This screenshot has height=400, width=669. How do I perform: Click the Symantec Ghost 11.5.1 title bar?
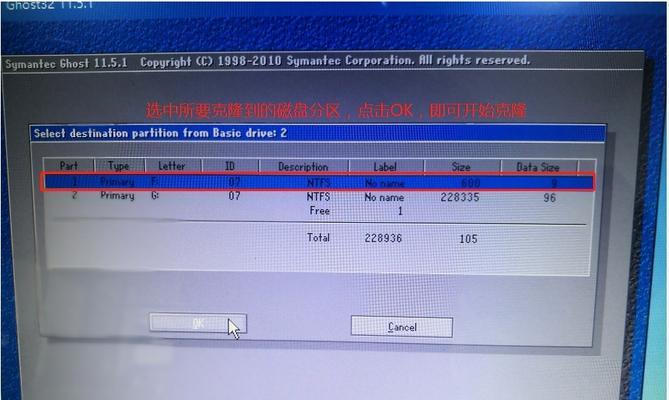pos(323,61)
